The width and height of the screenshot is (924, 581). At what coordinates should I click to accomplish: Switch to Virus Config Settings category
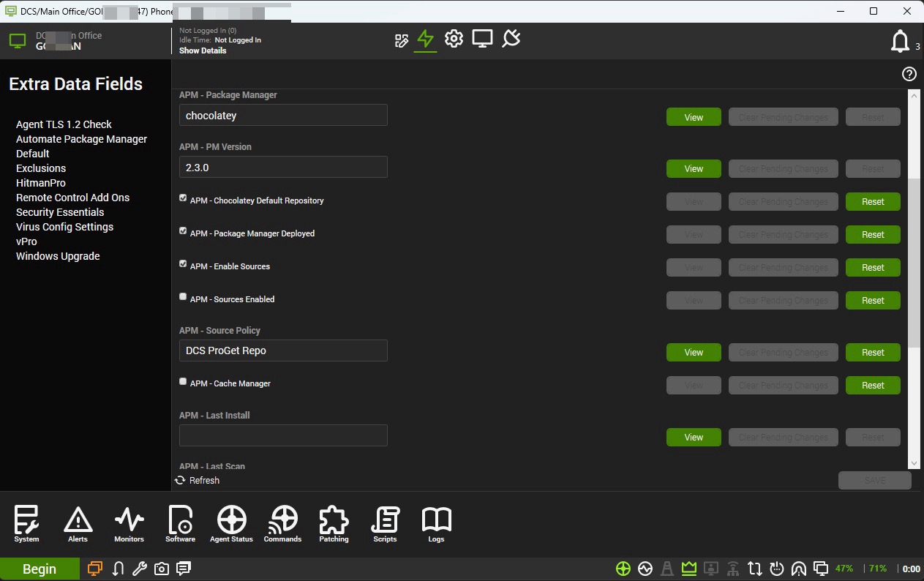[64, 227]
